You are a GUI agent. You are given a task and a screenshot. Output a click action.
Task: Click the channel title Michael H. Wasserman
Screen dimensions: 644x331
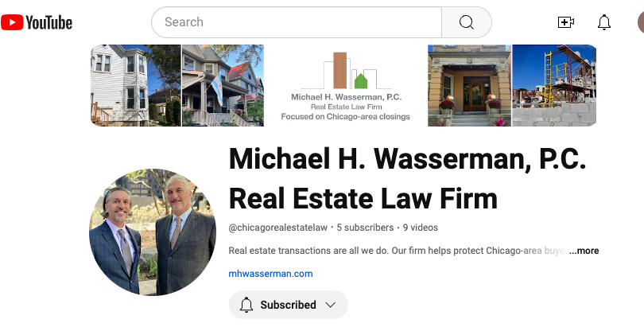coord(407,159)
